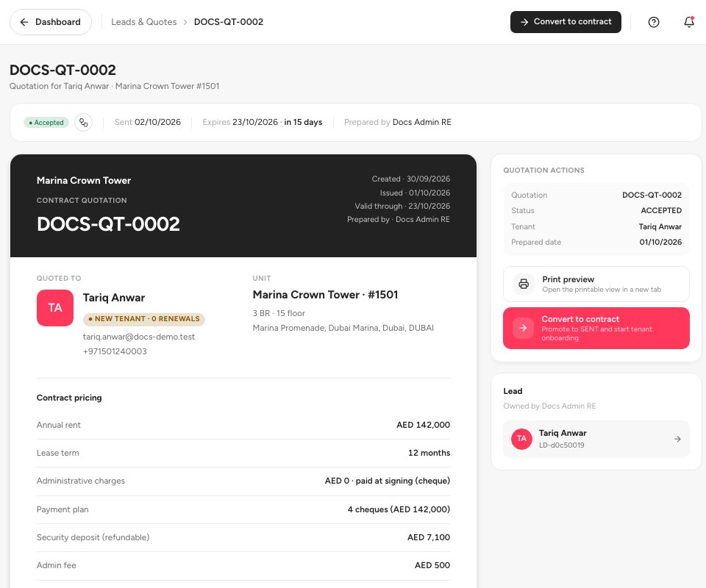Select DOCS-QT-0002 breadcrumb item

(228, 22)
